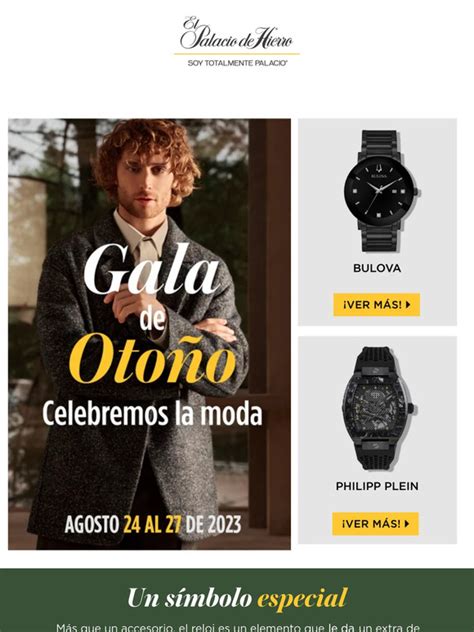Open the Gala de Otoño banner image
Screen dimensions: 474x632
click(149, 334)
